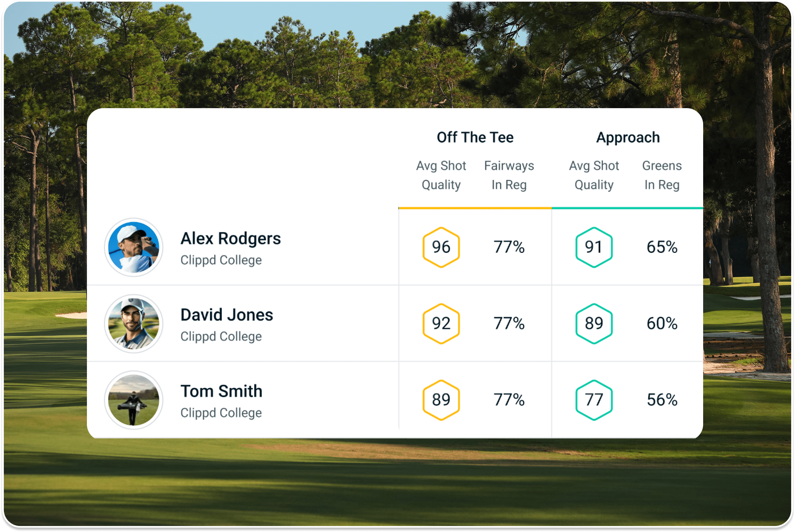Click David Jones' green 89 hexagon badge
Screen dimensions: 795x532
point(594,324)
